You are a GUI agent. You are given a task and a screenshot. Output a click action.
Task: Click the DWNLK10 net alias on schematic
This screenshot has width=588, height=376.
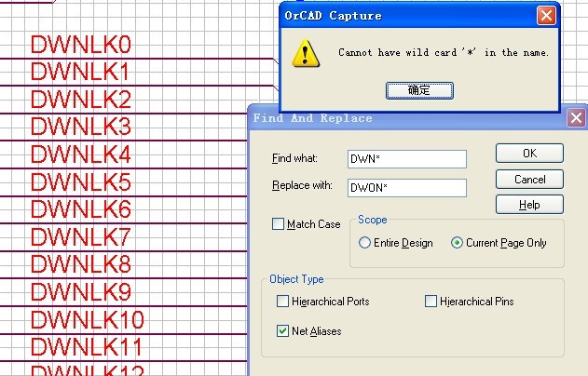88,320
